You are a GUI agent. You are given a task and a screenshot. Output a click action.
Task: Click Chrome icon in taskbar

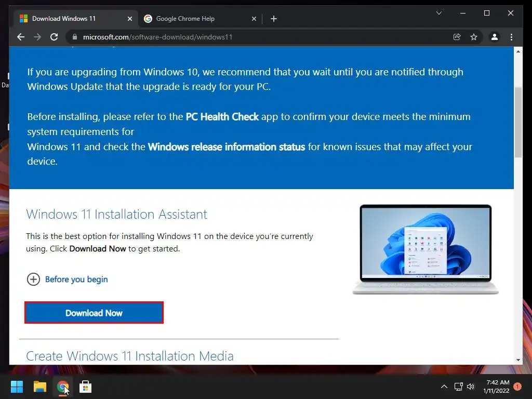tap(63, 387)
